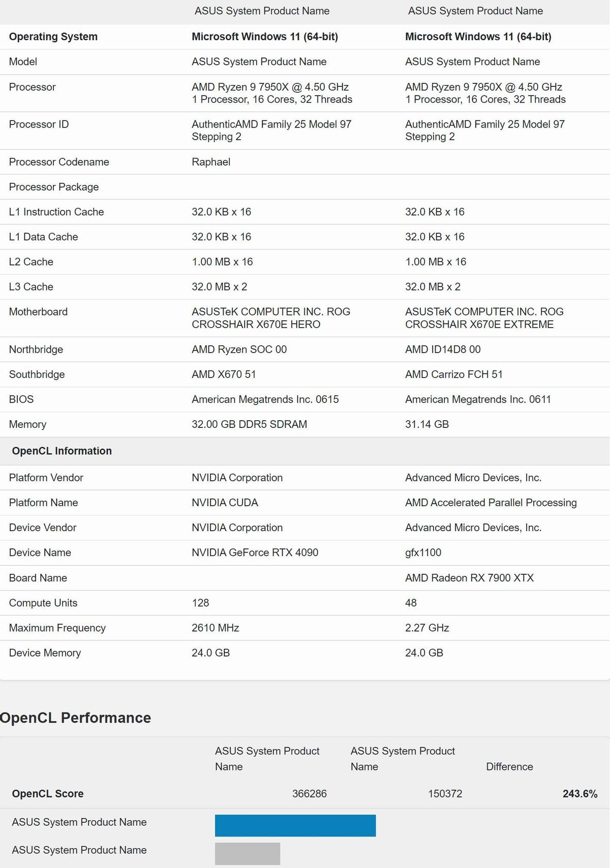The image size is (610, 868).
Task: Click the OpenCL Performance heading
Action: [75, 718]
